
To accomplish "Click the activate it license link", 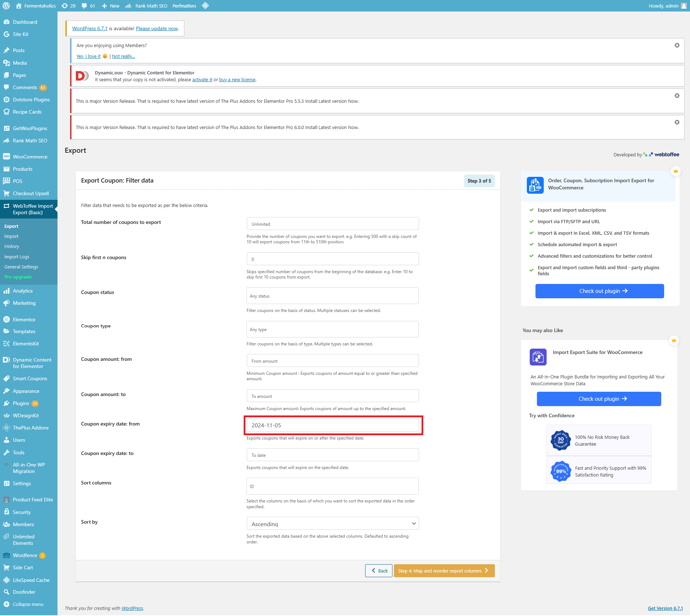I will (x=202, y=79).
